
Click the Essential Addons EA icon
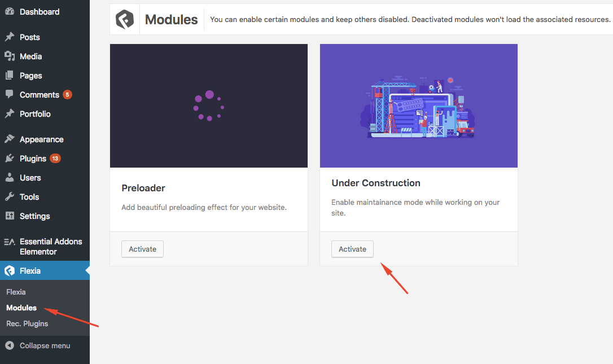click(10, 242)
